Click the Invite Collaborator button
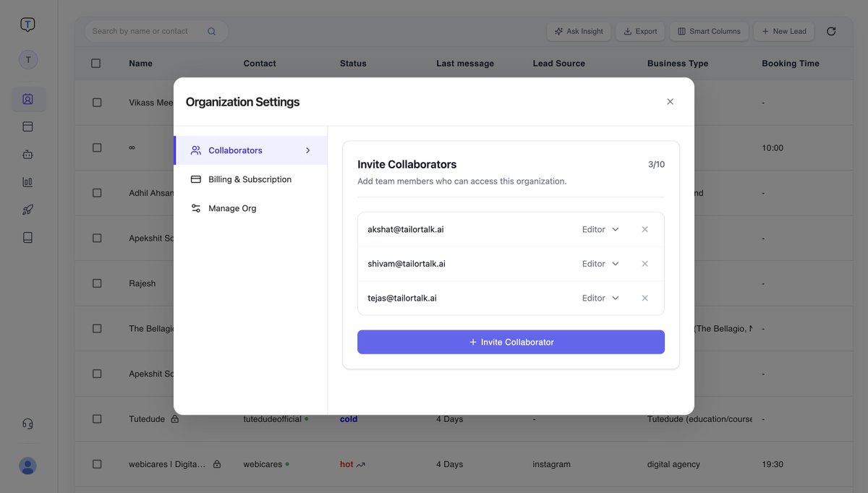 click(x=511, y=341)
